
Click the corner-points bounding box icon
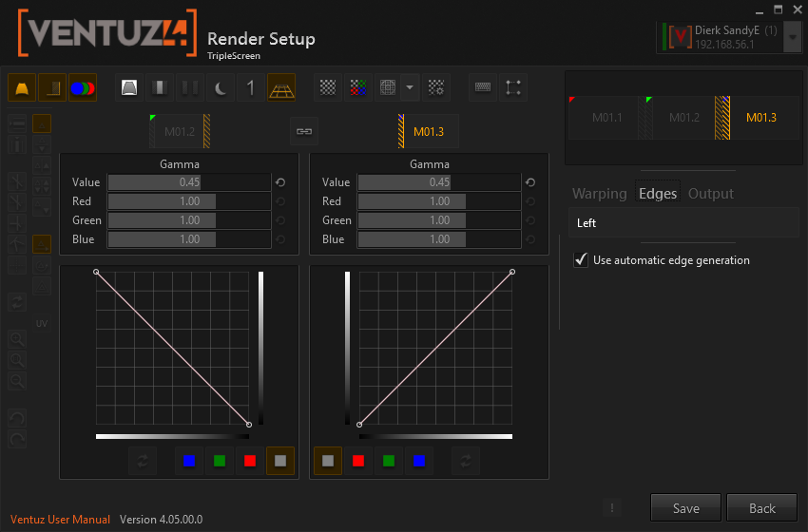pos(513,88)
